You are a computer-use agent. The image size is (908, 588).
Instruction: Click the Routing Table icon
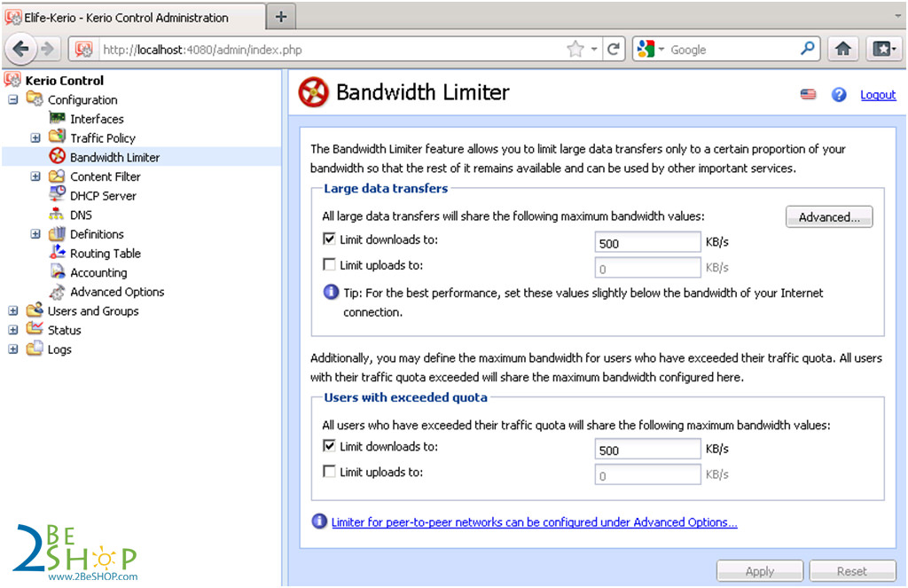pyautogui.click(x=57, y=253)
